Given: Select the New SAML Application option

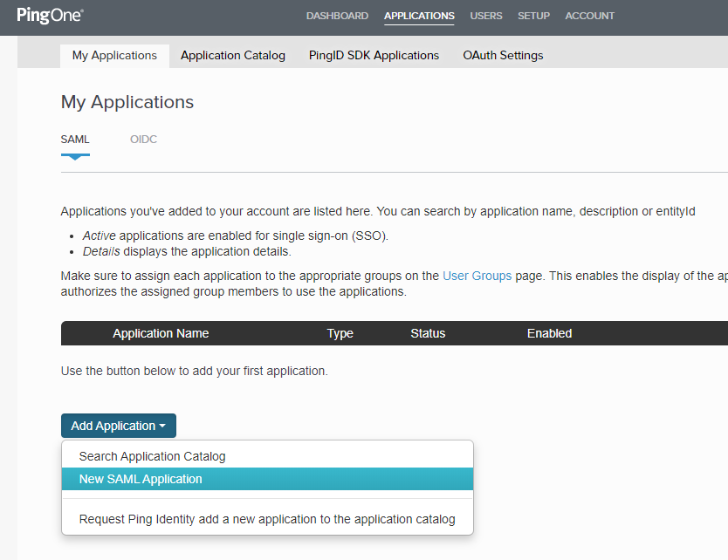Looking at the screenshot, I should [x=141, y=479].
